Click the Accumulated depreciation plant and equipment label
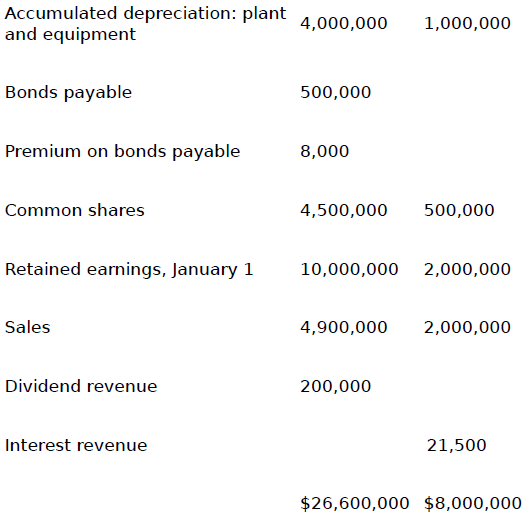 [145, 24]
